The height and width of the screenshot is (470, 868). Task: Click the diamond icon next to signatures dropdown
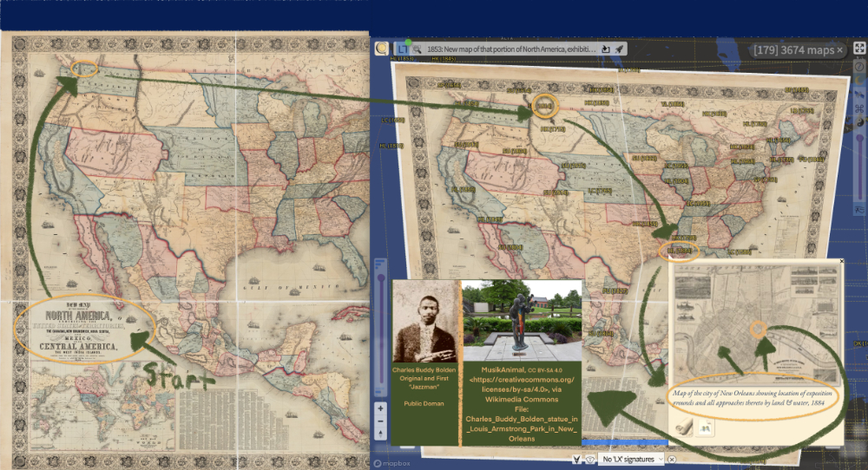tap(590, 459)
